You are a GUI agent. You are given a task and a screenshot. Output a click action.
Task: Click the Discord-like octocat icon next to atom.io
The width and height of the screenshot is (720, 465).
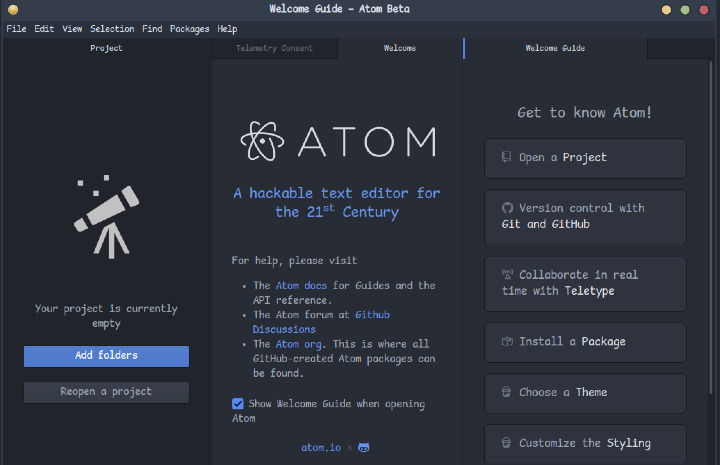364,448
